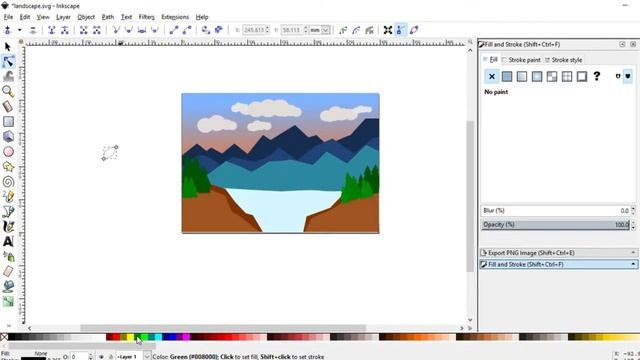The image size is (640, 360).
Task: Switch to the Stroke style tab
Action: pyautogui.click(x=563, y=60)
